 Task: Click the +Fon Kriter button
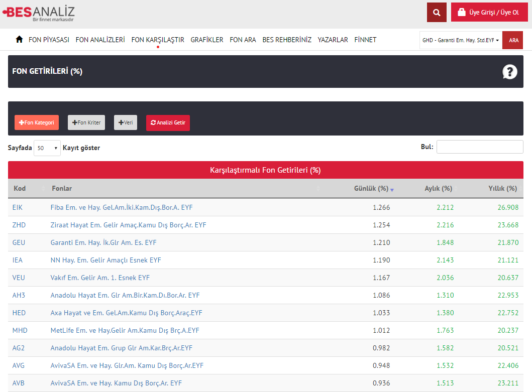click(86, 122)
